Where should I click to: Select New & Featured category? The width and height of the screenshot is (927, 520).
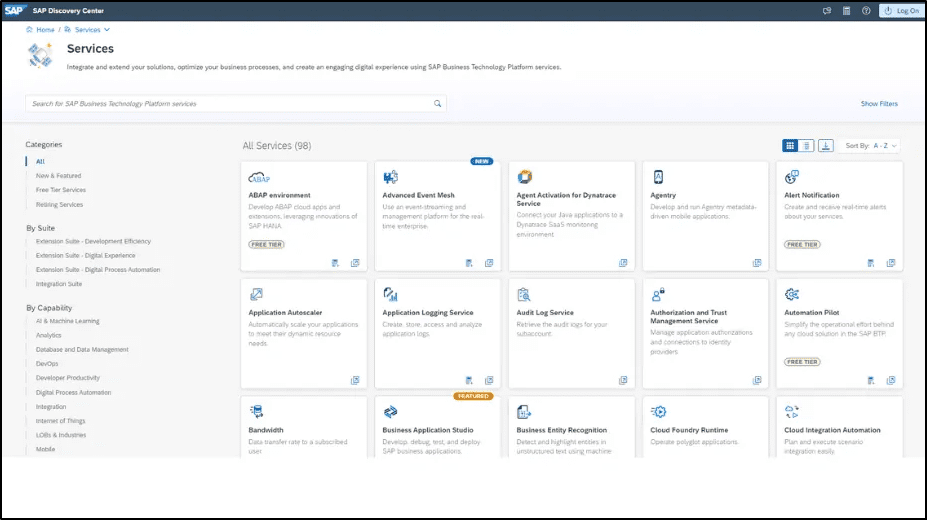[59, 176]
